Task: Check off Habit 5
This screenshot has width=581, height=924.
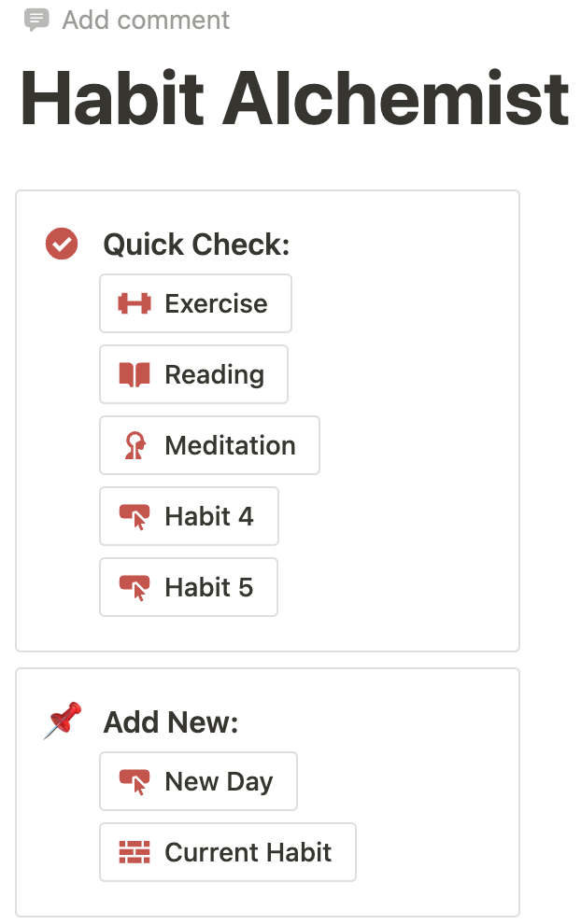Action: 189,587
